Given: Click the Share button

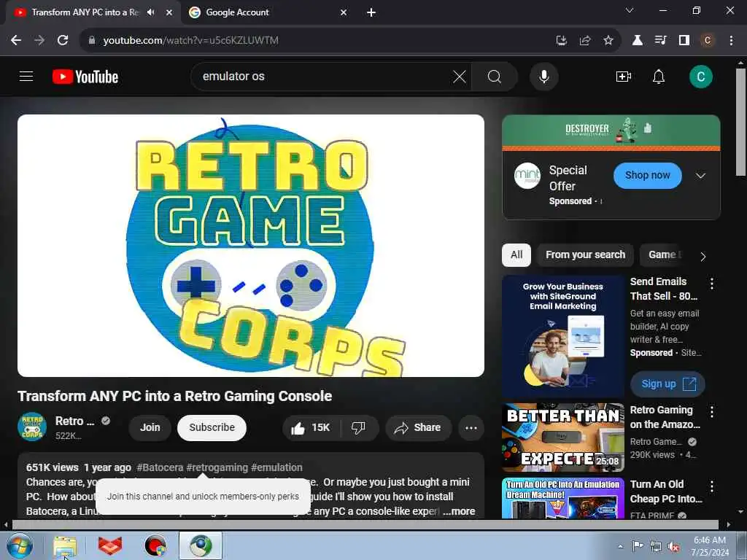Looking at the screenshot, I should [418, 427].
